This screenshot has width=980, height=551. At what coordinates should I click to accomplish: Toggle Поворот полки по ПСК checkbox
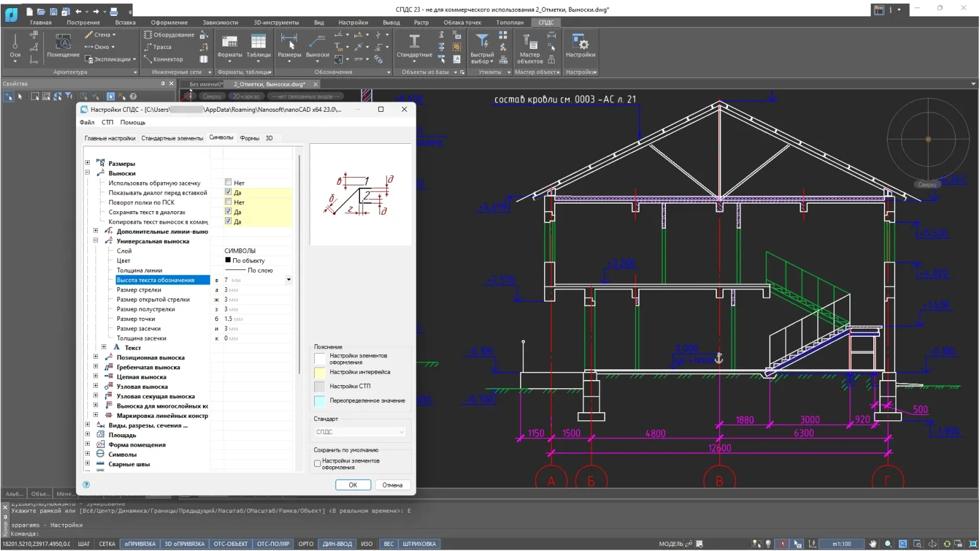[229, 202]
